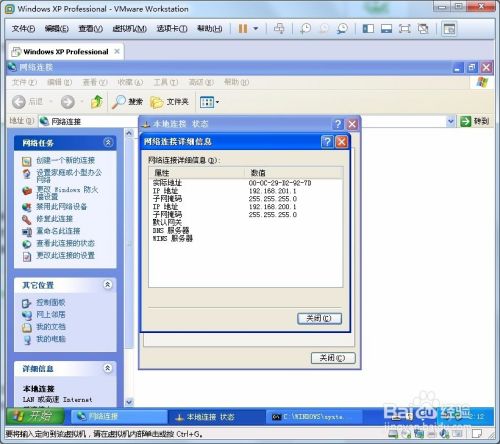
Task: Show or hide the thumbnail bar
Action: tap(386, 29)
